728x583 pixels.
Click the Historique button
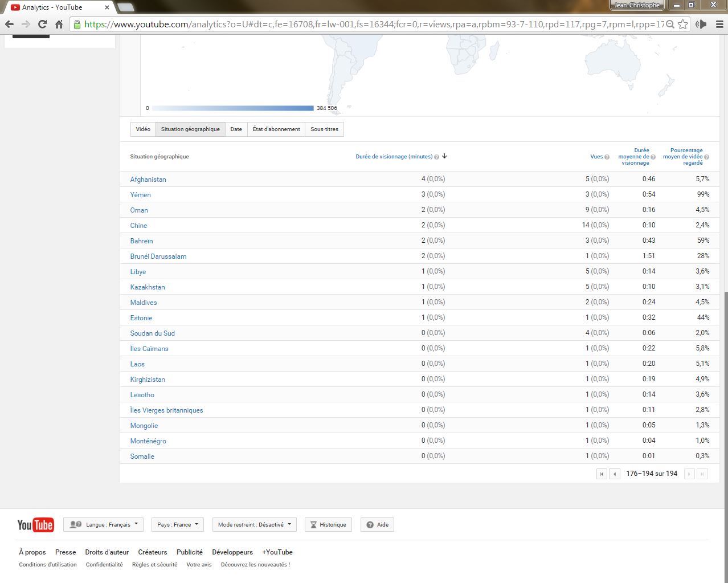328,525
